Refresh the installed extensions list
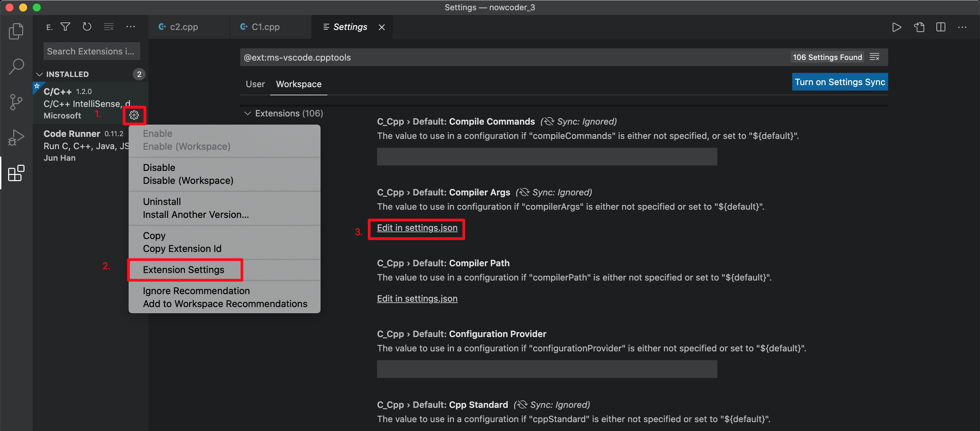The width and height of the screenshot is (980, 431). tap(87, 27)
